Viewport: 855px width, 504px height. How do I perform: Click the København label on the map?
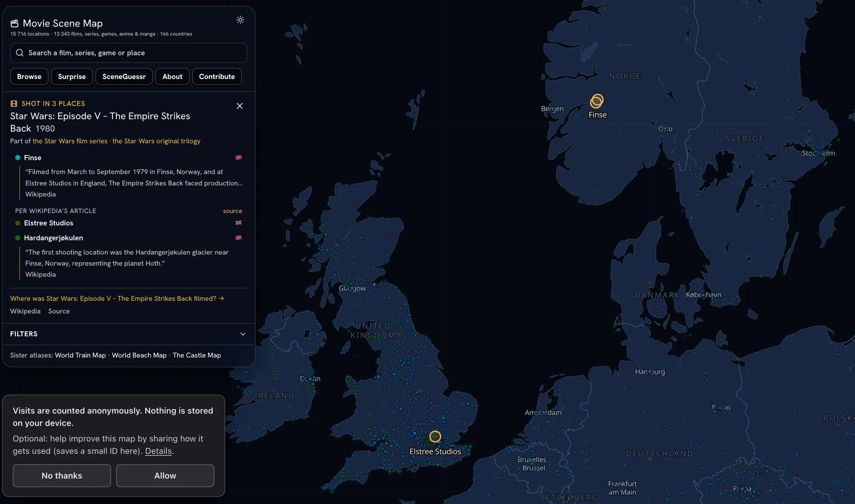click(704, 295)
